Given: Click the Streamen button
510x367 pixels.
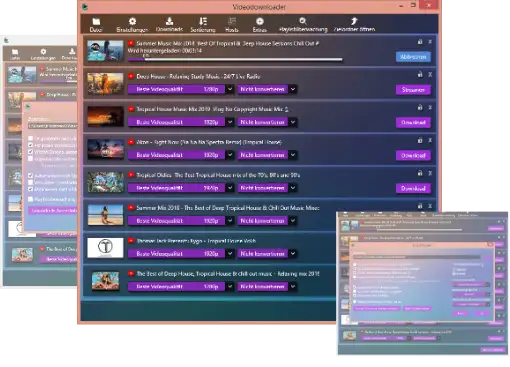Looking at the screenshot, I should [x=413, y=90].
